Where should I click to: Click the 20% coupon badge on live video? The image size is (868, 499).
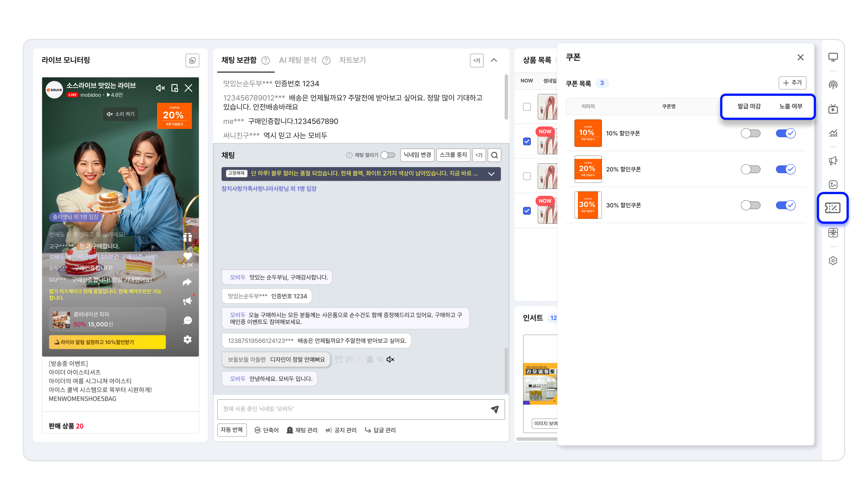tap(174, 116)
